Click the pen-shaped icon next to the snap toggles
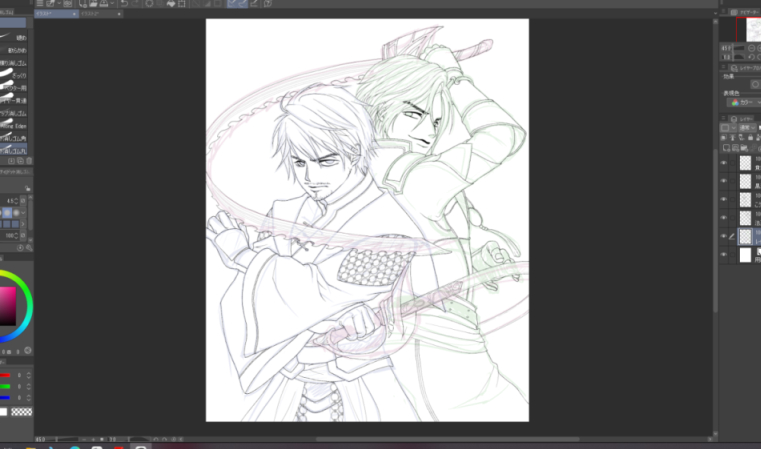 [x=253, y=3]
